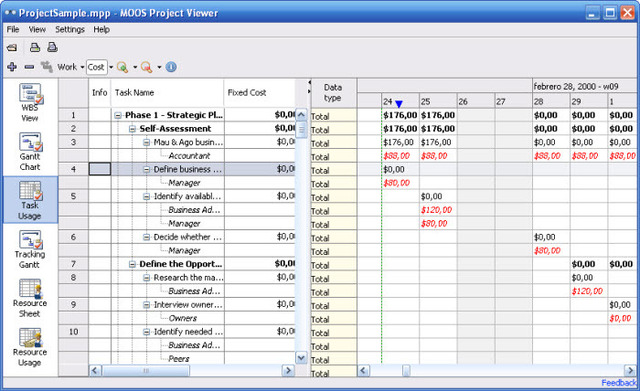Select the Owners resource row
The image size is (640, 391).
(182, 318)
